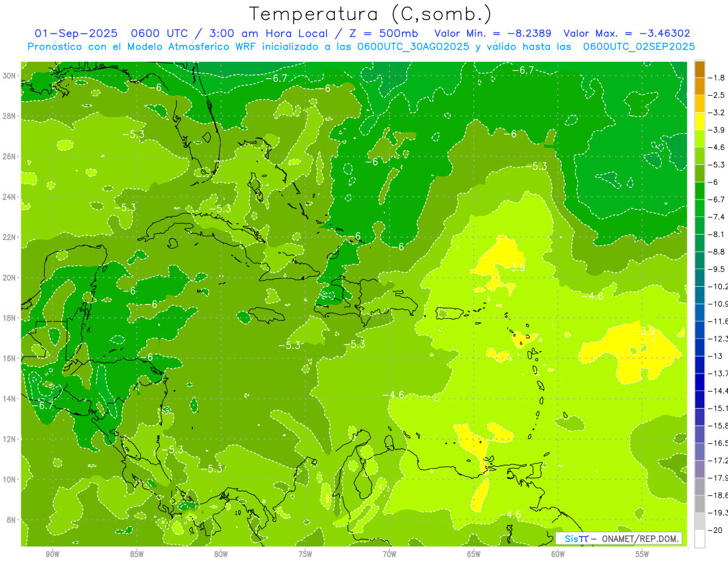Click the '55W' longitude label
The height and width of the screenshot is (562, 728).
642,554
